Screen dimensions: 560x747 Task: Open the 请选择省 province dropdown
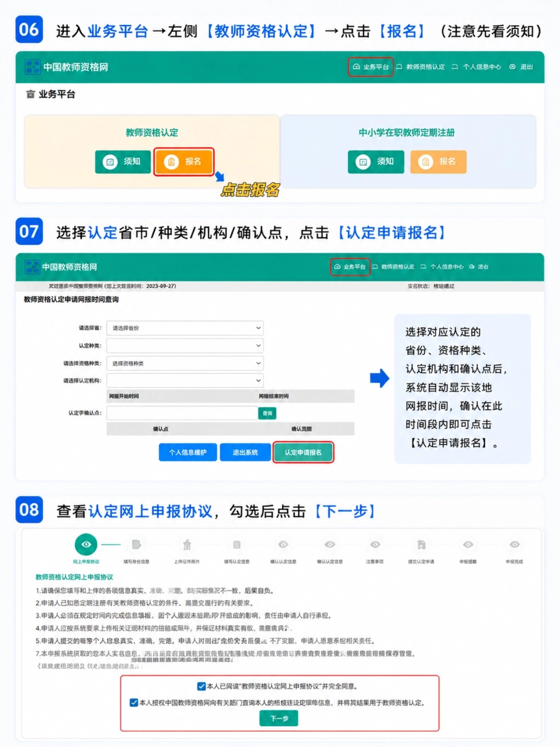point(185,328)
